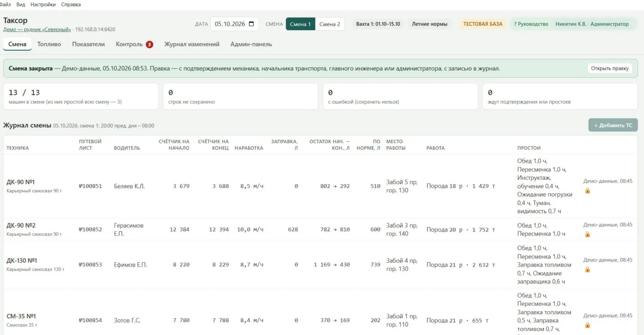Click the lock icon in ДК-90 №2 row

(x=587, y=234)
